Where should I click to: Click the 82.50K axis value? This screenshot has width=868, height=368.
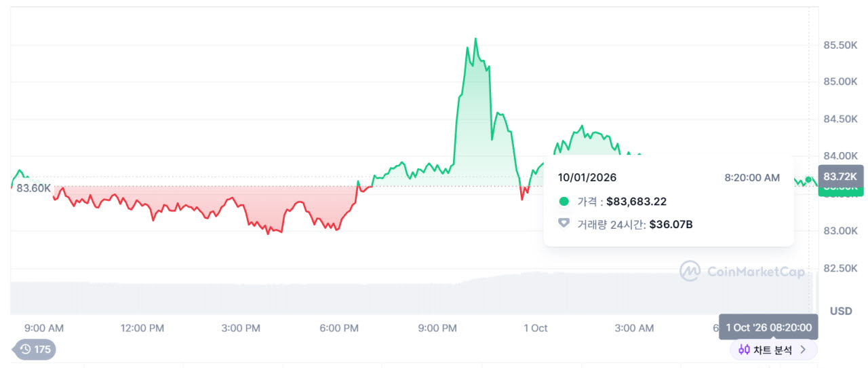point(840,268)
